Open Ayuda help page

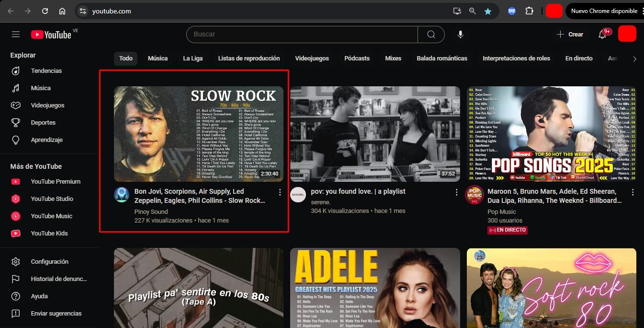(39, 296)
